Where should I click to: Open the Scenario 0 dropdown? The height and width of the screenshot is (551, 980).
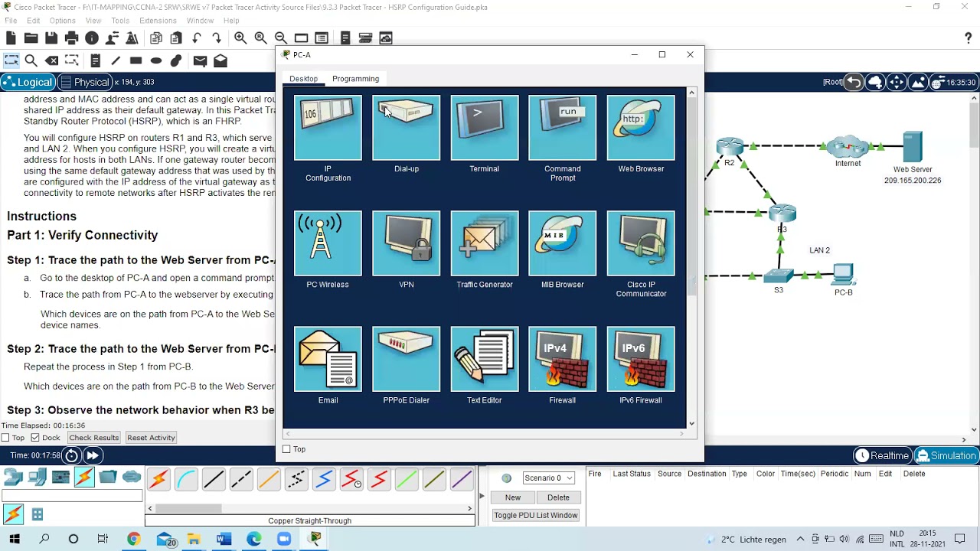click(548, 478)
